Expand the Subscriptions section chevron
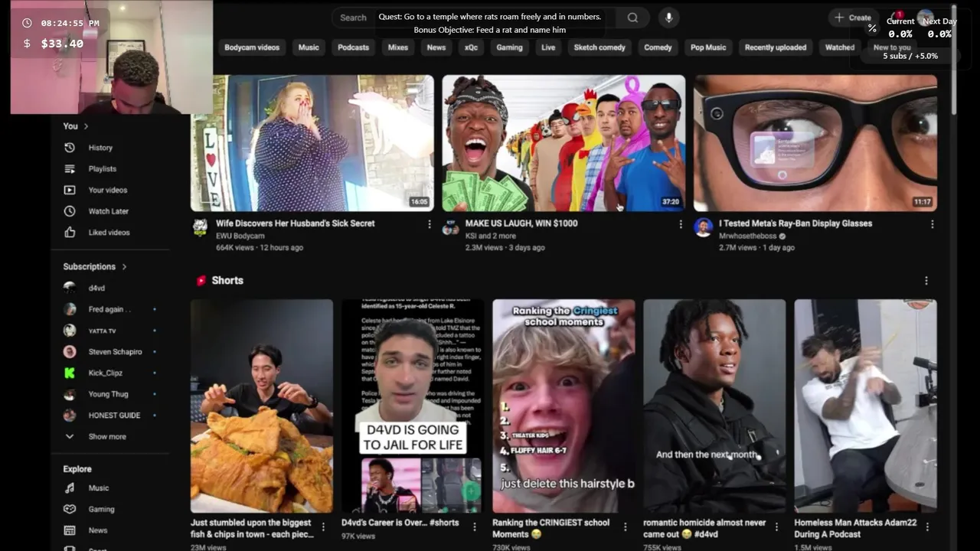Viewport: 980px width, 551px height. (124, 266)
